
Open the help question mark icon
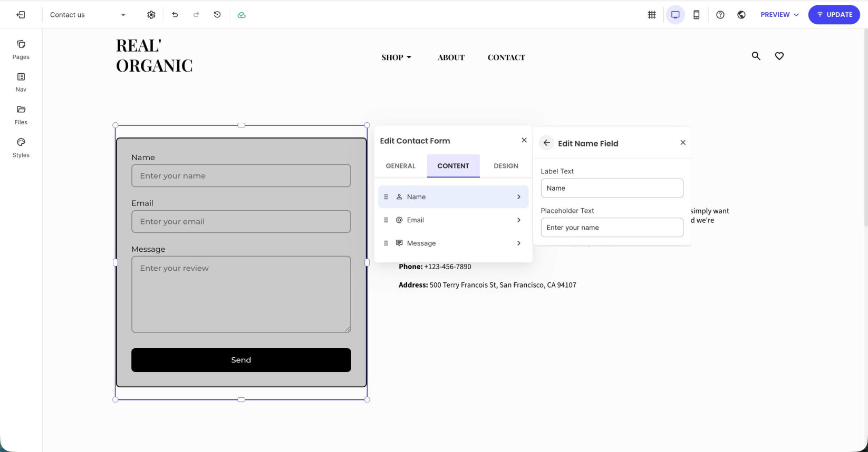click(720, 15)
